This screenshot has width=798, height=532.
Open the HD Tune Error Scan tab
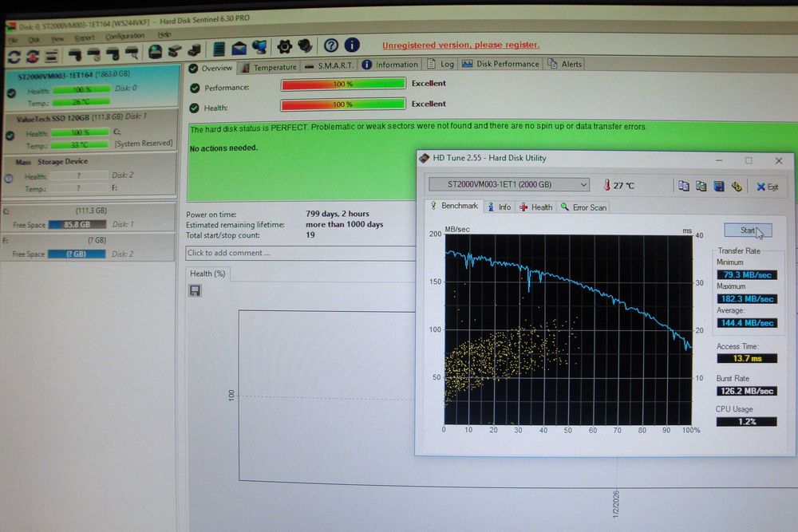click(584, 207)
